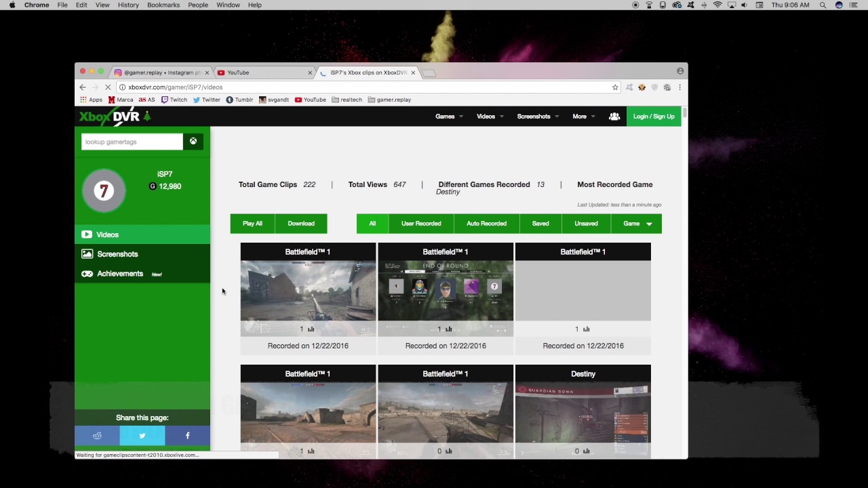Viewport: 868px width, 488px height.
Task: Open the Apps bookmark shortcut
Action: (91, 100)
